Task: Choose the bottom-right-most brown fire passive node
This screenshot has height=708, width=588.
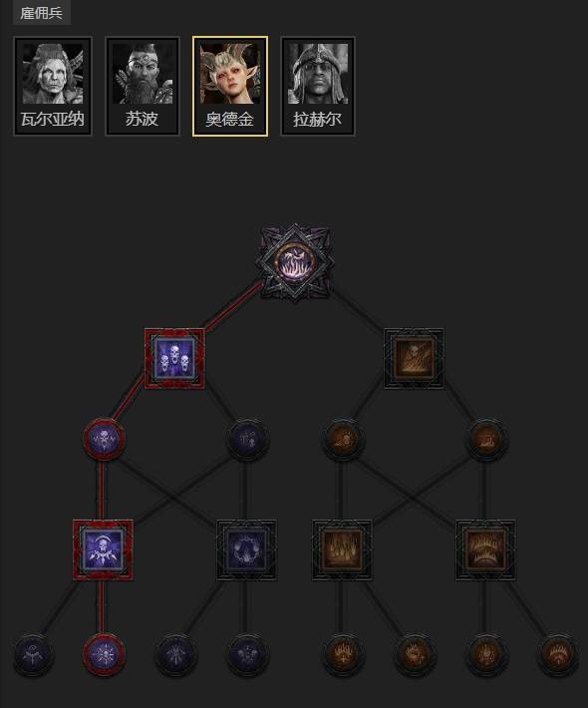Action: pyautogui.click(x=558, y=654)
